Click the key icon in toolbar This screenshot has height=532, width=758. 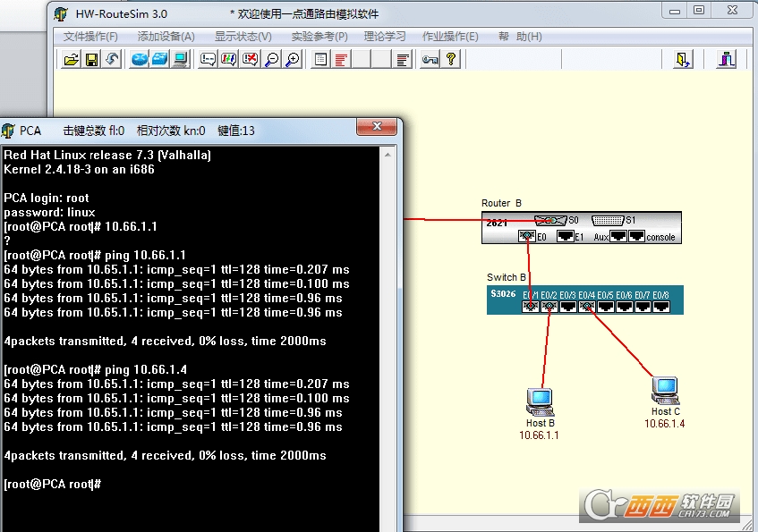click(430, 59)
